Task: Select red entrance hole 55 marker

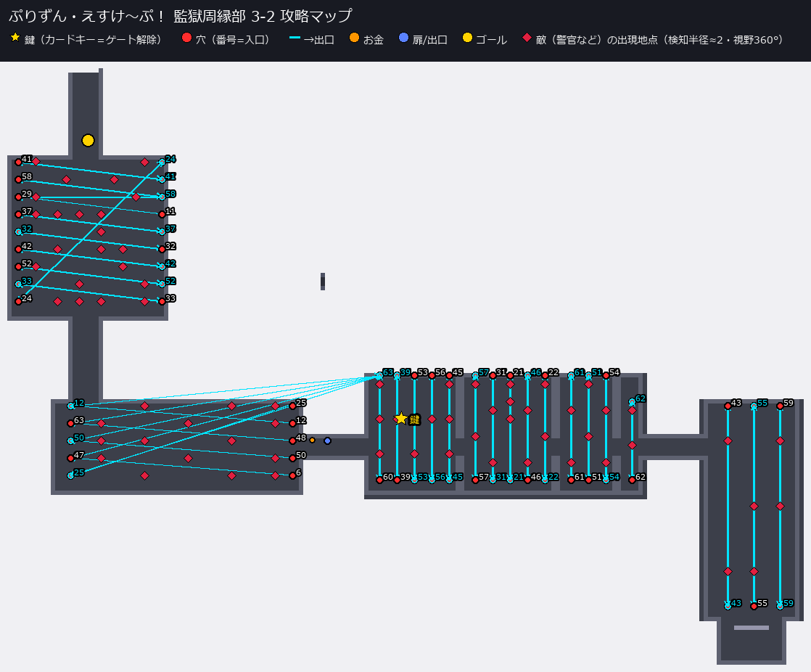Action: (754, 606)
